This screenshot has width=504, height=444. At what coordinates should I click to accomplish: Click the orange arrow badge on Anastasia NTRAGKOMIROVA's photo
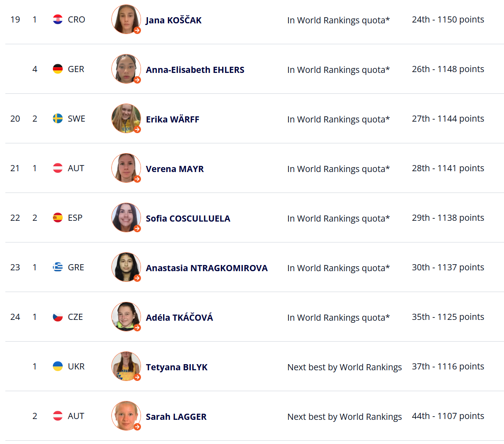point(137,278)
